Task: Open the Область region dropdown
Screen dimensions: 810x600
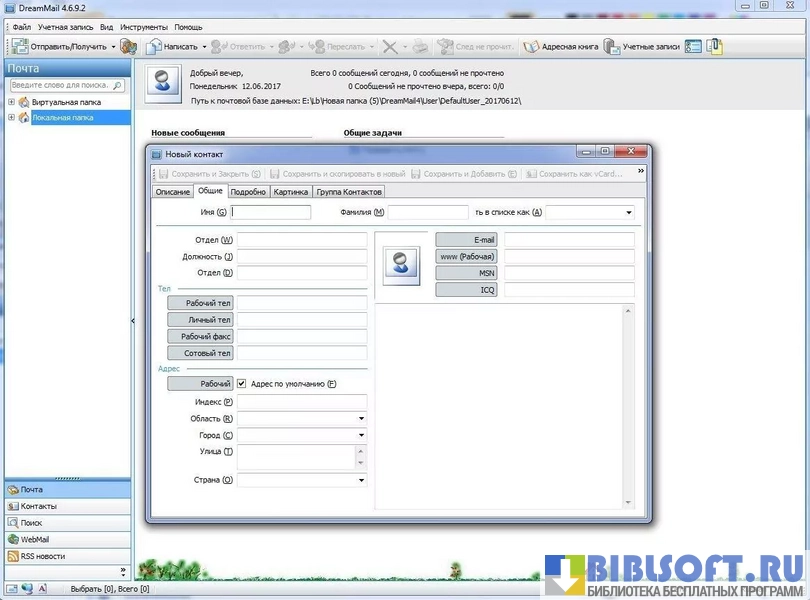Action: (361, 419)
